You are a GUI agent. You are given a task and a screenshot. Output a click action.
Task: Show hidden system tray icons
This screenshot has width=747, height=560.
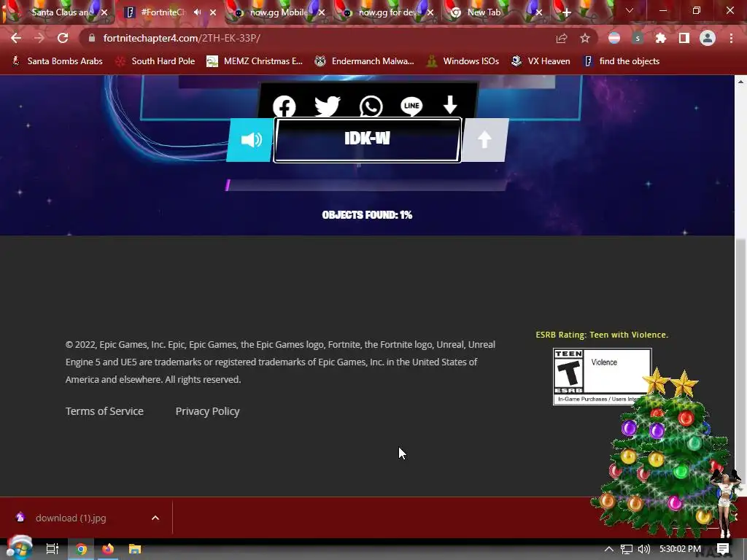coord(609,549)
